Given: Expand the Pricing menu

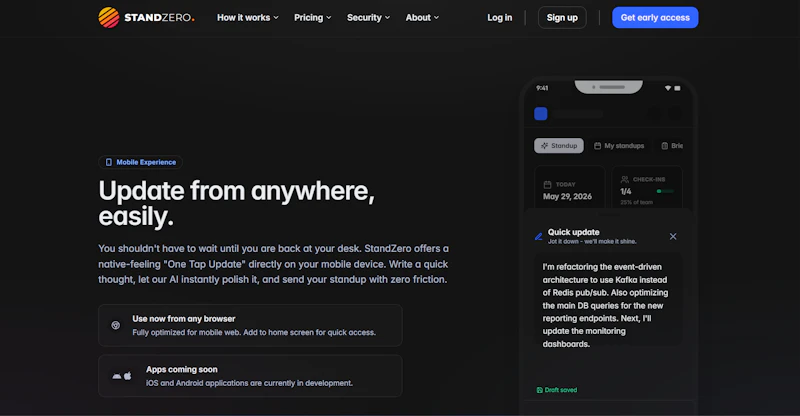Looking at the screenshot, I should (x=313, y=17).
